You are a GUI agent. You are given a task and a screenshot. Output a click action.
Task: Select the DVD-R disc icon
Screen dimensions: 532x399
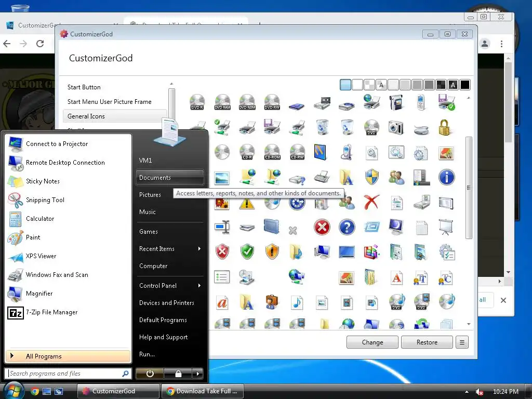tap(197, 102)
